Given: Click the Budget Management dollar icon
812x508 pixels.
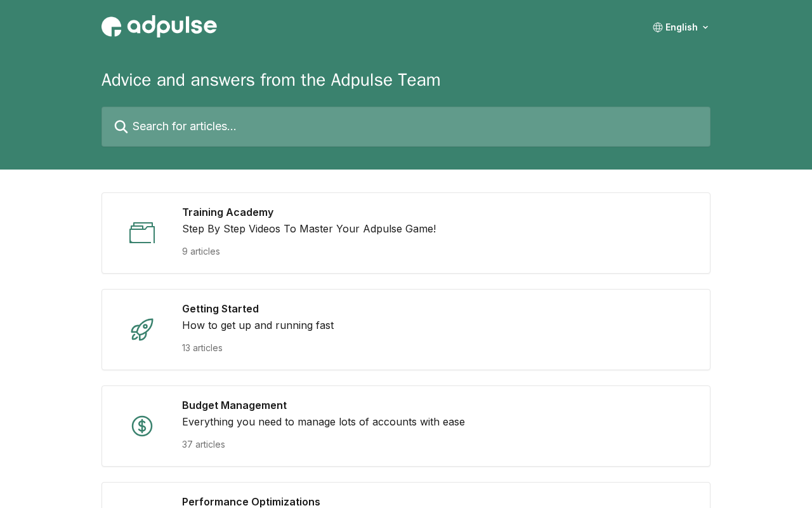Looking at the screenshot, I should (x=142, y=426).
